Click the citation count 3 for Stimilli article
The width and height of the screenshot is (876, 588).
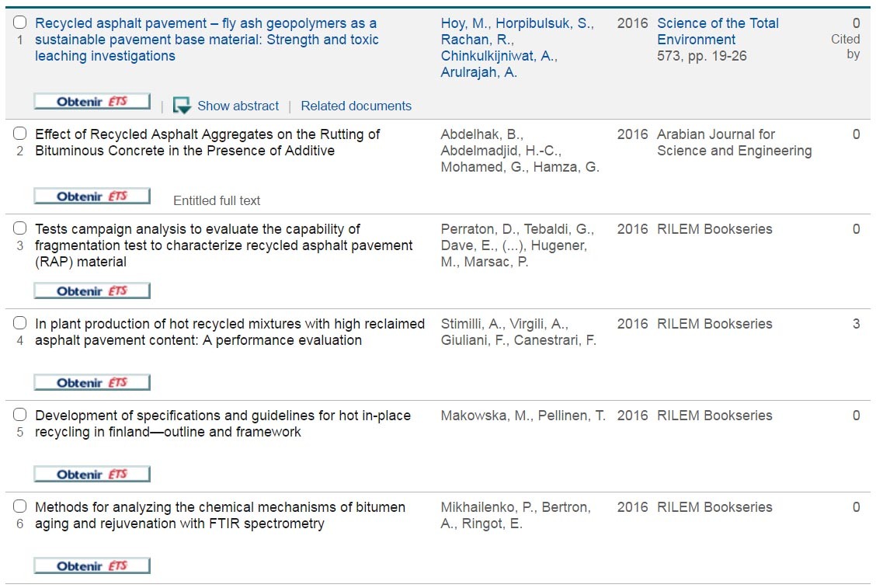(x=856, y=324)
